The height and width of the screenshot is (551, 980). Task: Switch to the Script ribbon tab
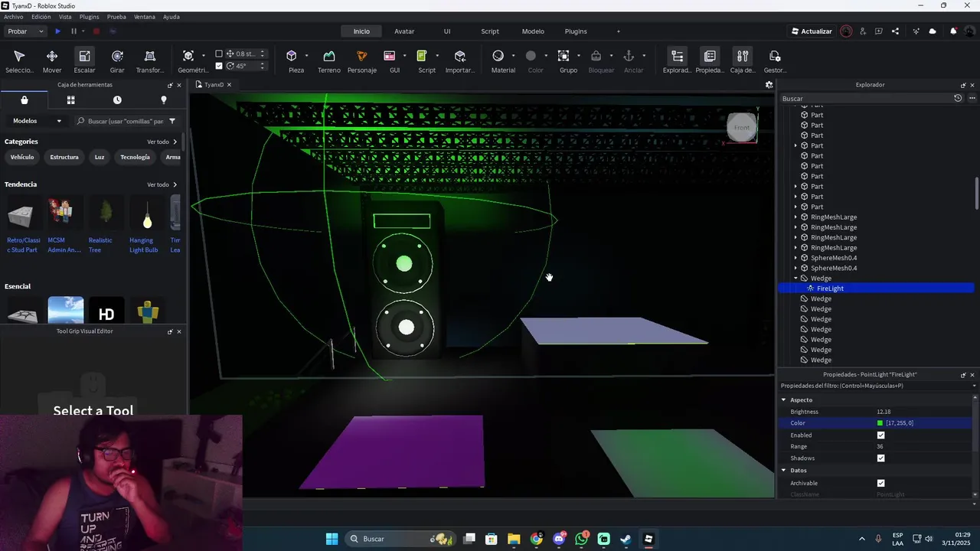point(490,31)
